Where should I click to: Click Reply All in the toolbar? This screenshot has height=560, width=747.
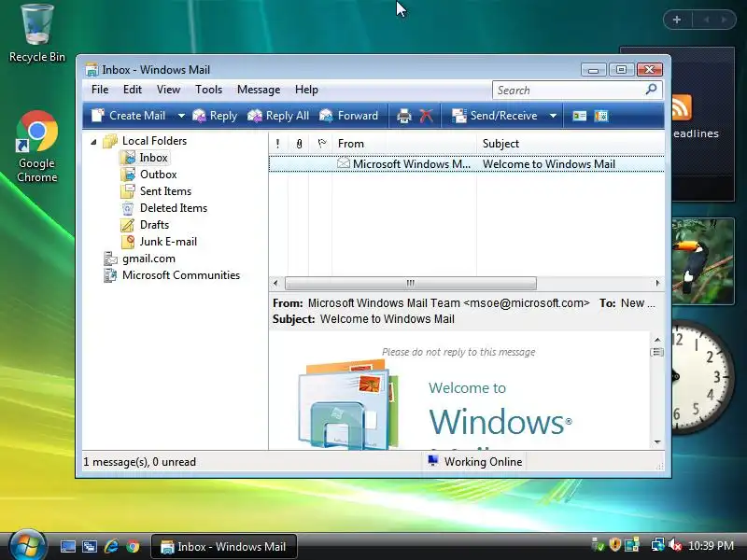[278, 116]
